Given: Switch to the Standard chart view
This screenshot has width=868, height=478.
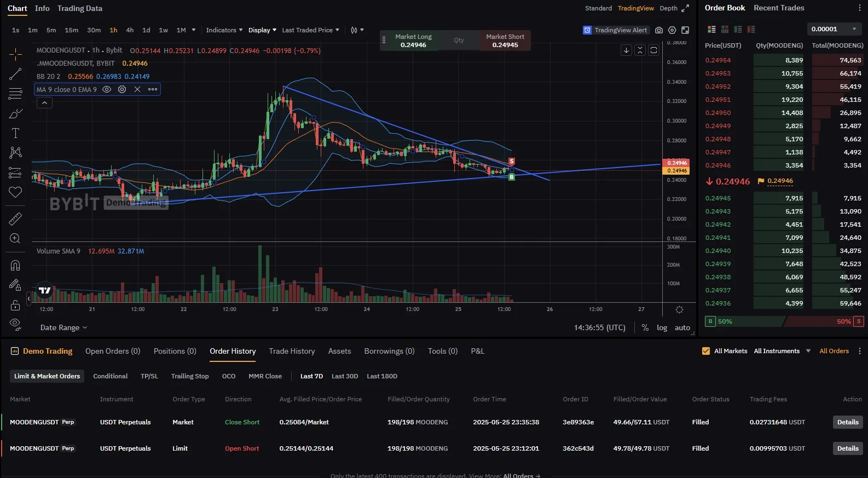Looking at the screenshot, I should click(x=598, y=8).
